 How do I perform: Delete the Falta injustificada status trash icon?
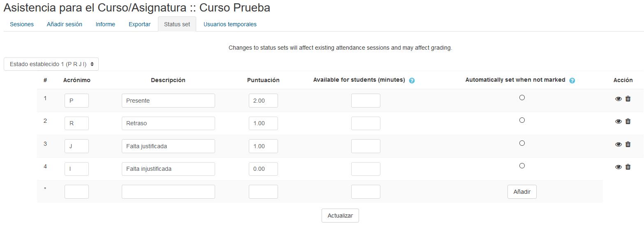coord(628,167)
